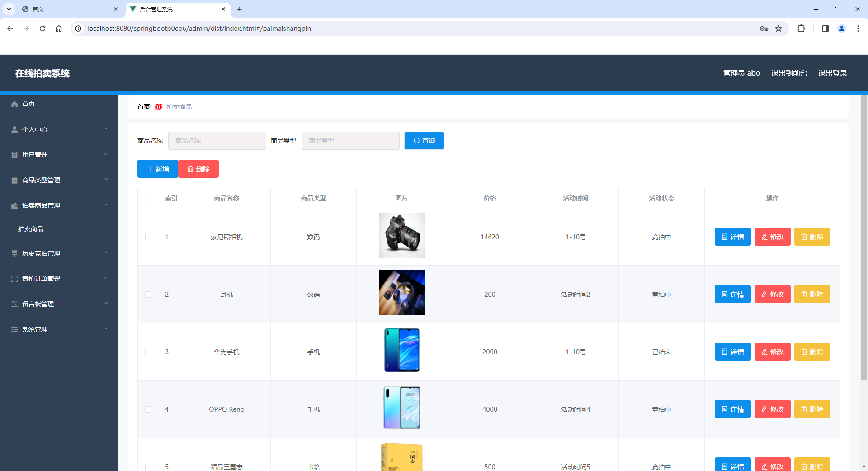Check the row for 索尼照相机

(x=148, y=237)
